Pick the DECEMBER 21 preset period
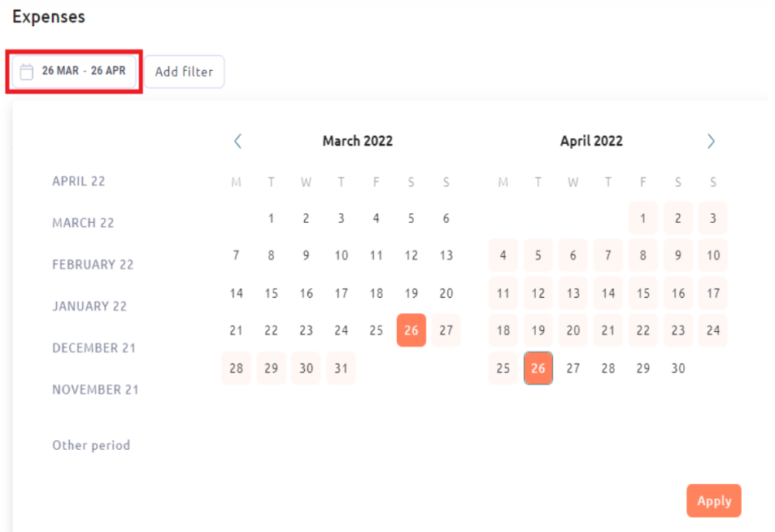The width and height of the screenshot is (775, 532). [94, 348]
